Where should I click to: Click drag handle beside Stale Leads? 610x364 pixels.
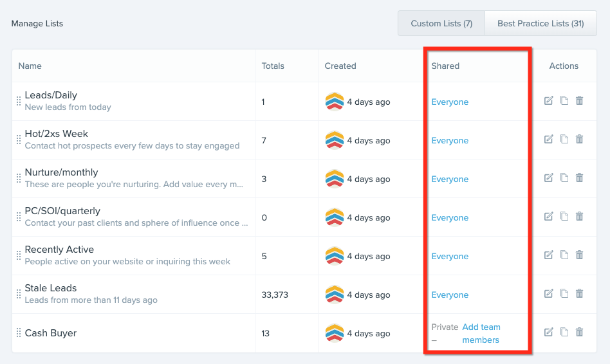click(19, 295)
